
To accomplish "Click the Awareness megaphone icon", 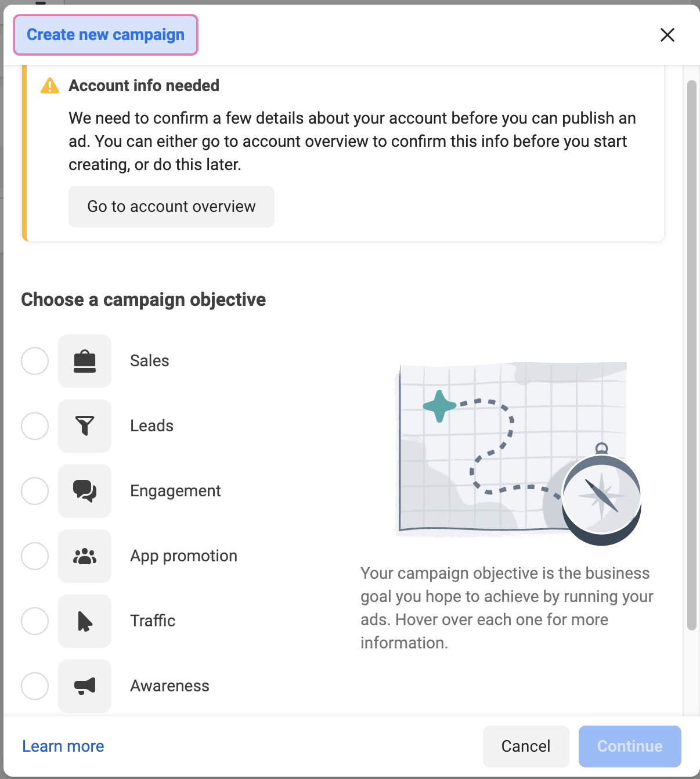I will pyautogui.click(x=84, y=686).
